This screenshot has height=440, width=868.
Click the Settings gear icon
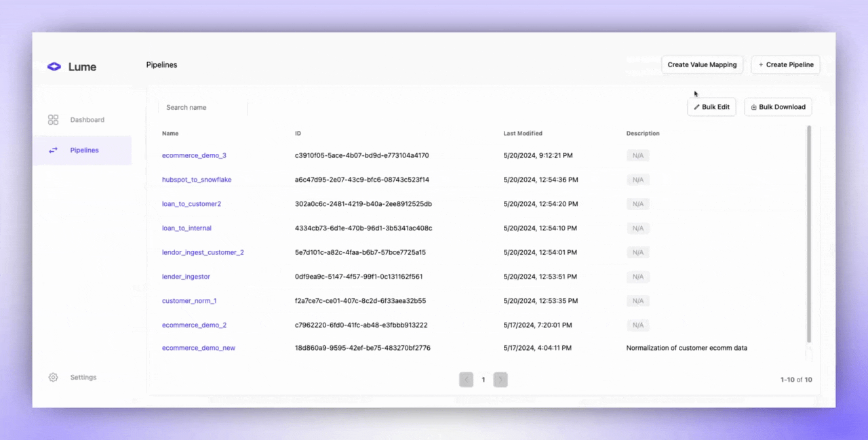coord(54,378)
